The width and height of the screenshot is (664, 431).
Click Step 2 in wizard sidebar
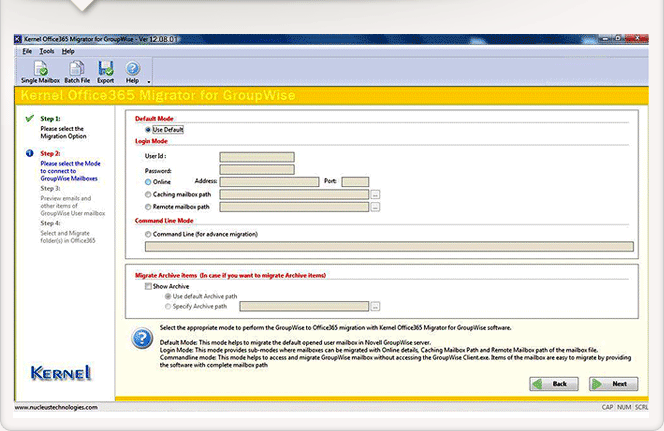coord(50,153)
